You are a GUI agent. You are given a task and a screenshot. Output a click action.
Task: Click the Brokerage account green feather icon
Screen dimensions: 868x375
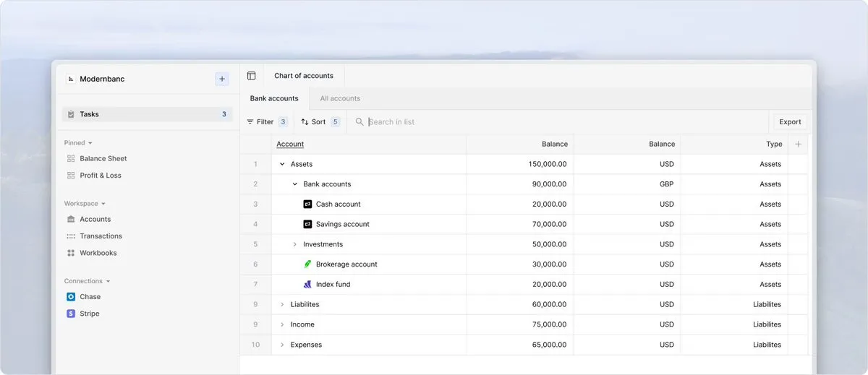307,264
